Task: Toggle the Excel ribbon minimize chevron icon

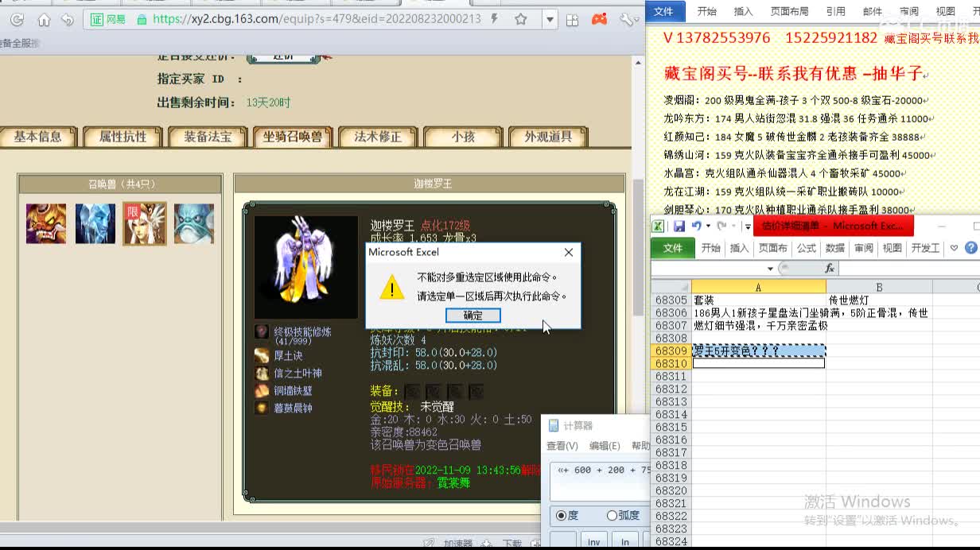Action: [955, 248]
